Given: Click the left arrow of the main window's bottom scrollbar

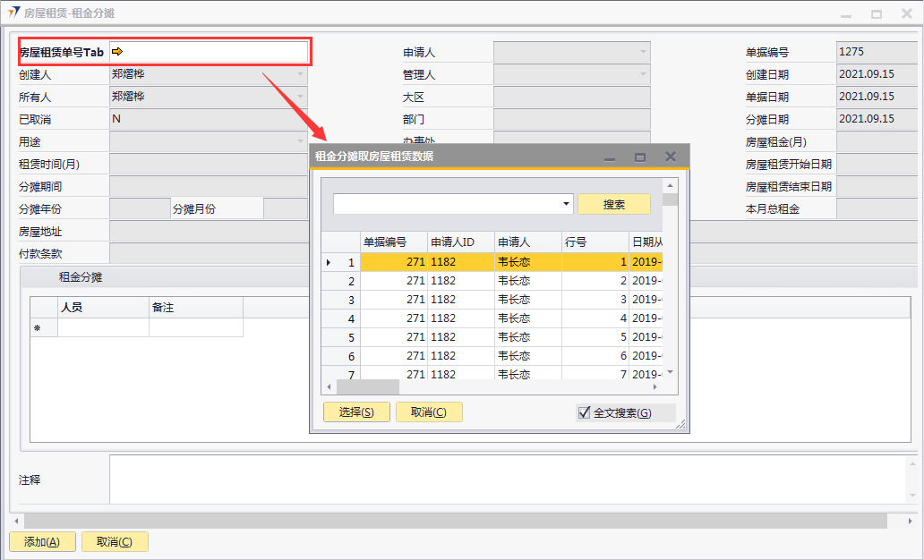Looking at the screenshot, I should 16,521.
